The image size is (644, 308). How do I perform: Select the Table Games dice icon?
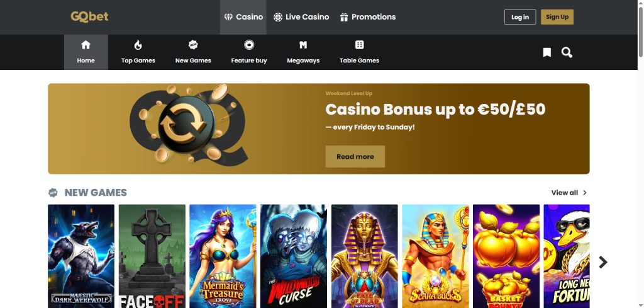359,45
